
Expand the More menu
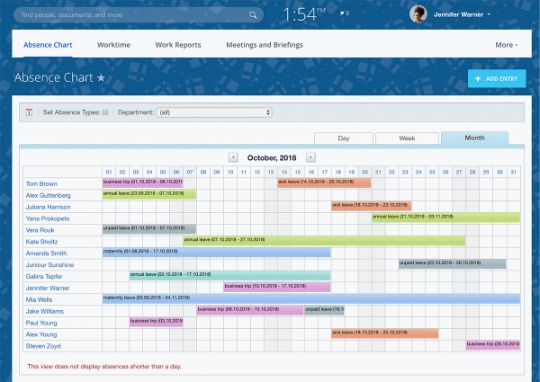click(x=506, y=45)
